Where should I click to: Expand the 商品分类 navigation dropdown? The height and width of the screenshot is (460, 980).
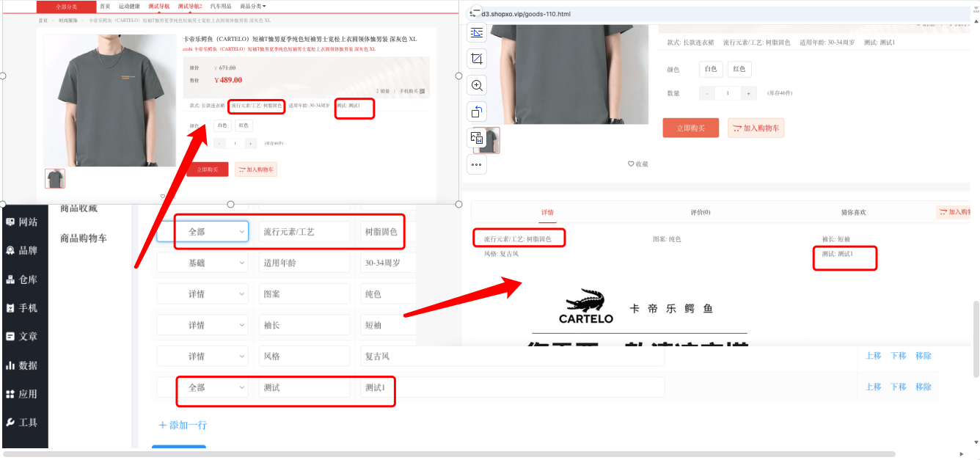(253, 7)
